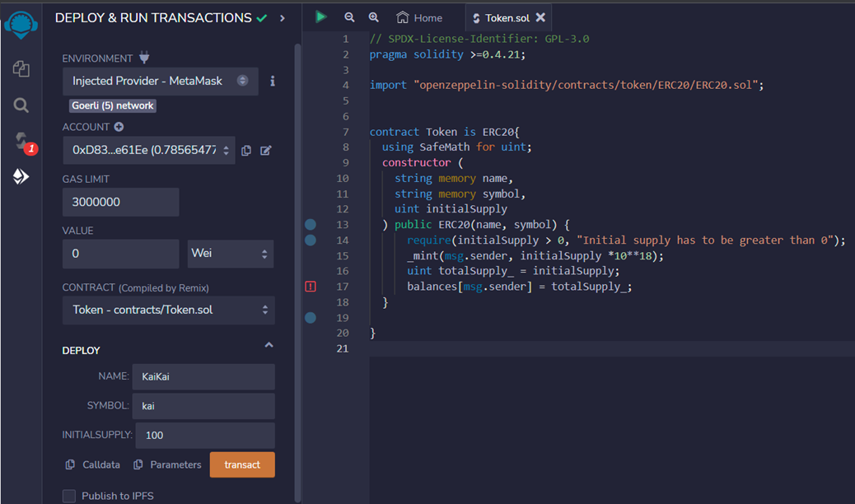Click the INITIALSUPPLY input field
Screen dimensions: 855x504
pyautogui.click(x=205, y=435)
